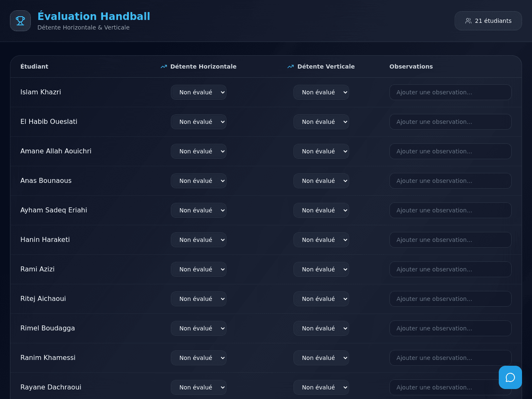
Task: Click the trophy logo icon
Action: pos(20,21)
